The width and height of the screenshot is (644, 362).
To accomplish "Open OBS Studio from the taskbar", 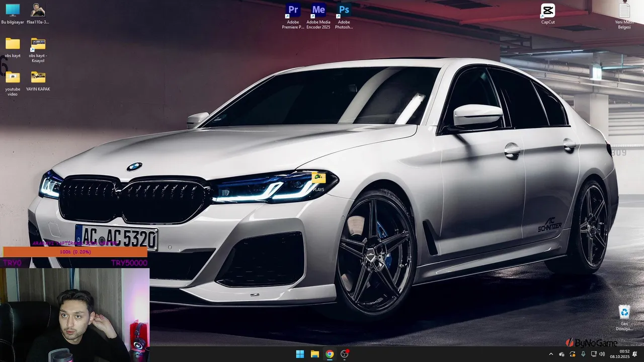I will (344, 354).
